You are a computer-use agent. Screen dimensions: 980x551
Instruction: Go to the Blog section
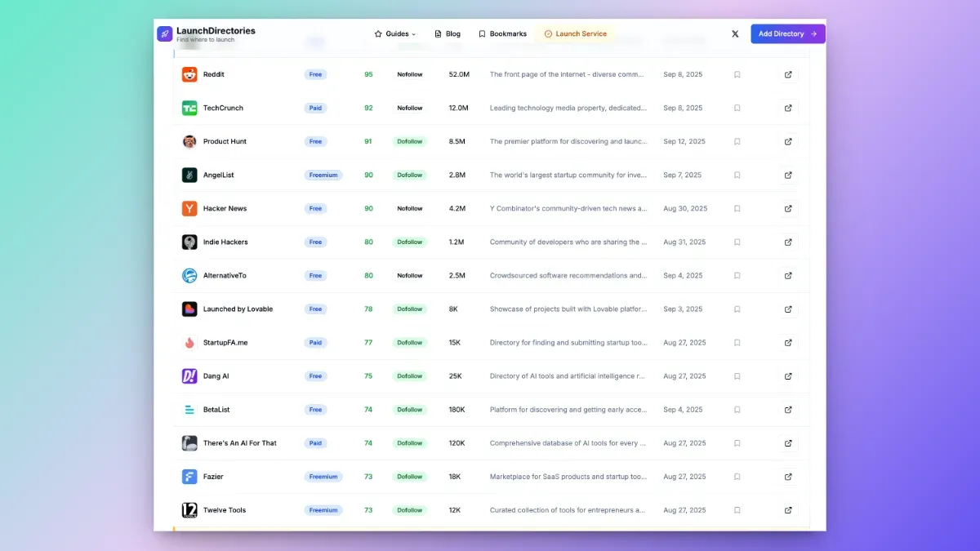[x=448, y=33]
